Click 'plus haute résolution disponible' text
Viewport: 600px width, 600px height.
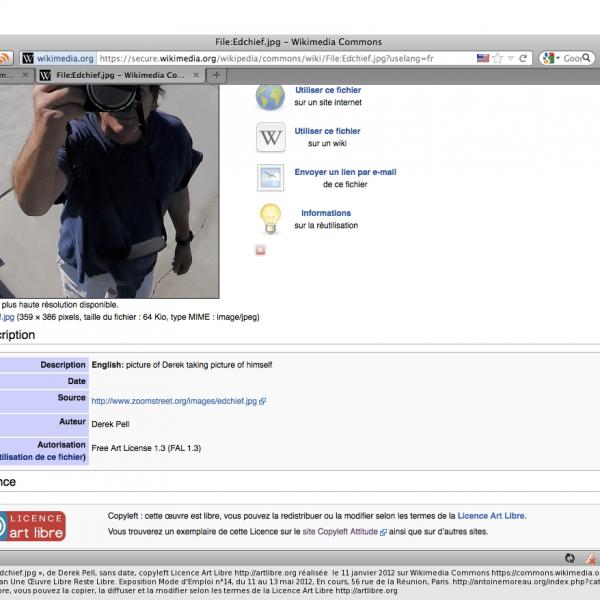click(x=60, y=305)
